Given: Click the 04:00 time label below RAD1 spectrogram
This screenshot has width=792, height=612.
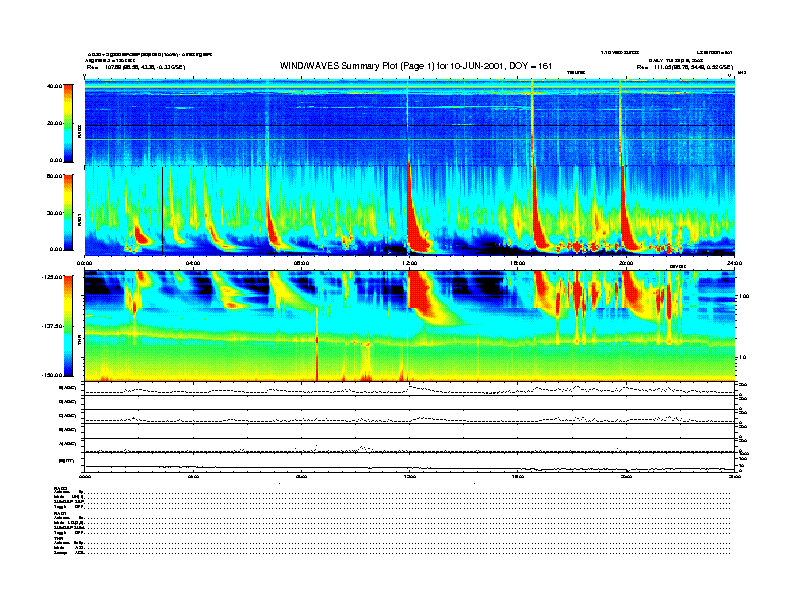Looking at the screenshot, I should (193, 263).
